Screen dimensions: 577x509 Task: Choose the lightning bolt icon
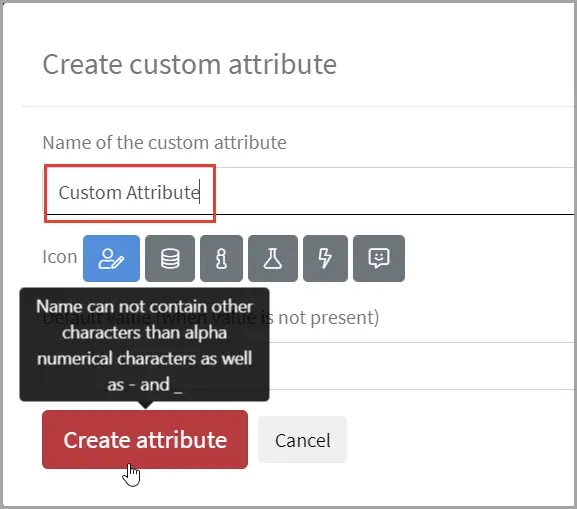pos(325,258)
